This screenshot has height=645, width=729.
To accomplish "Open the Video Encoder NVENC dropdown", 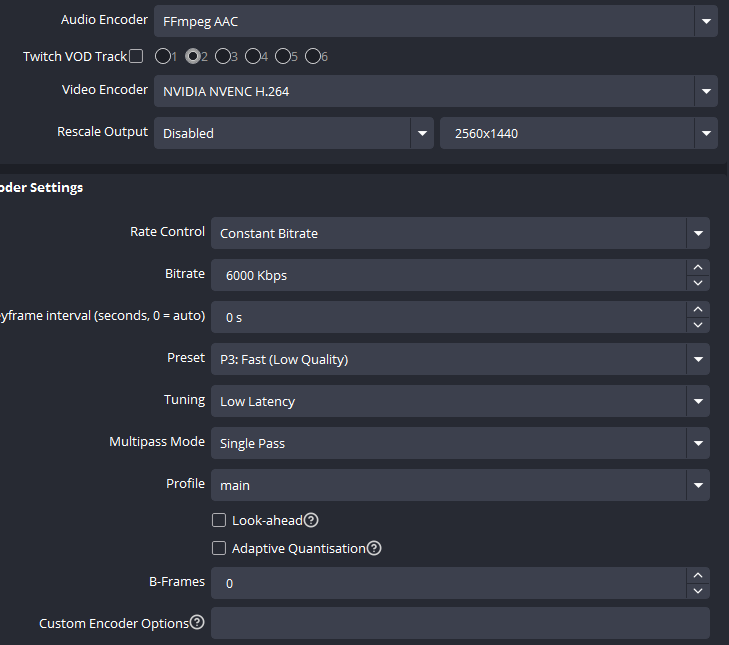I will [x=435, y=92].
